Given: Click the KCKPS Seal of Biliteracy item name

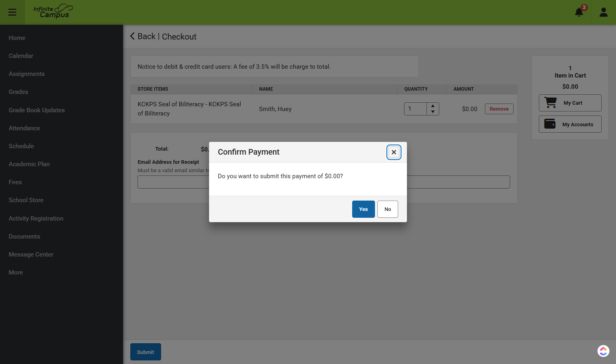Looking at the screenshot, I should [x=189, y=109].
